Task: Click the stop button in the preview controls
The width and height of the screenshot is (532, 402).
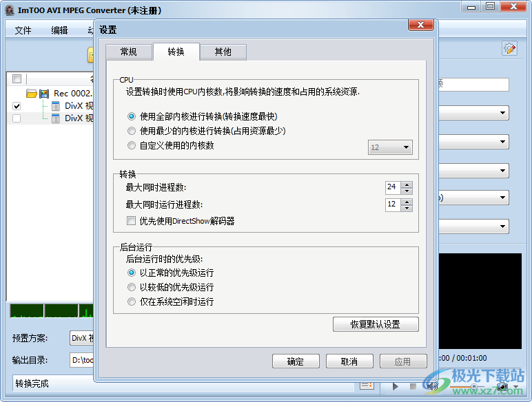Action: coord(413,386)
